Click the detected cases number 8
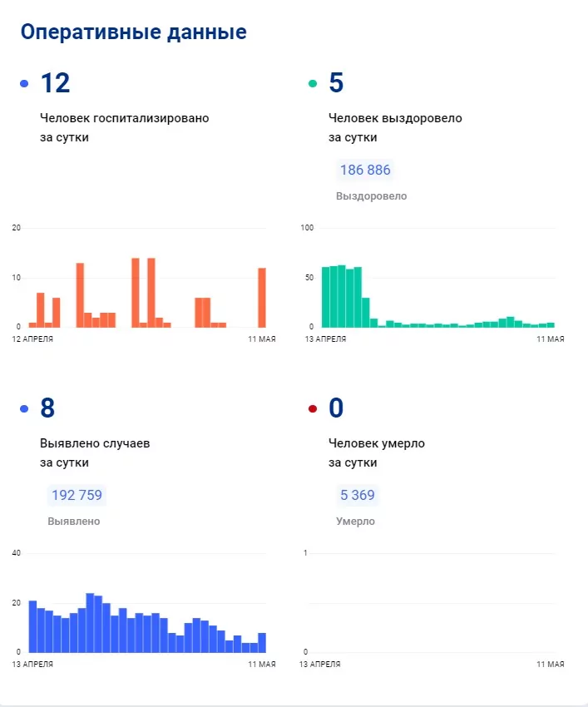 pos(47,408)
